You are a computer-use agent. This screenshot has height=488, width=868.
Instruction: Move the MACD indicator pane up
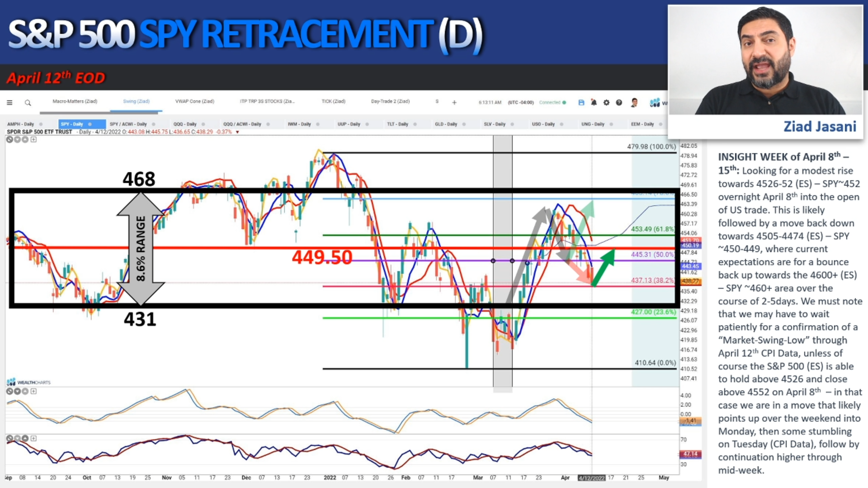(x=25, y=391)
